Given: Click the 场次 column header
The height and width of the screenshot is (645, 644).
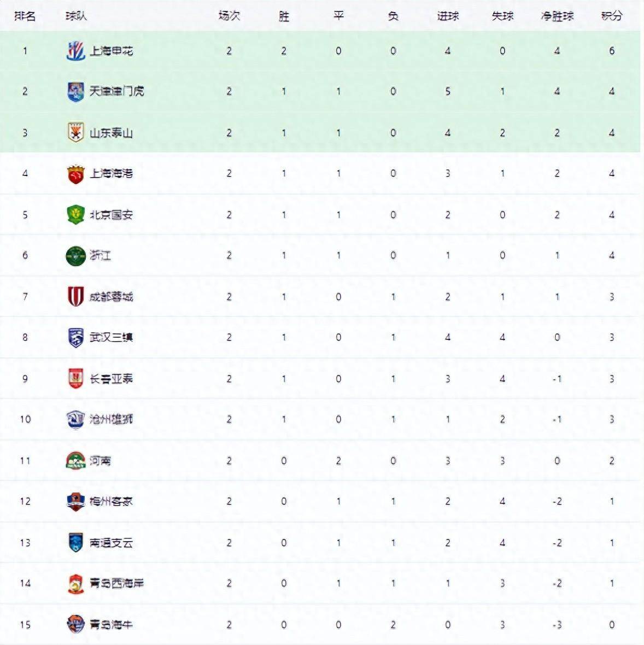Looking at the screenshot, I should click(229, 16).
